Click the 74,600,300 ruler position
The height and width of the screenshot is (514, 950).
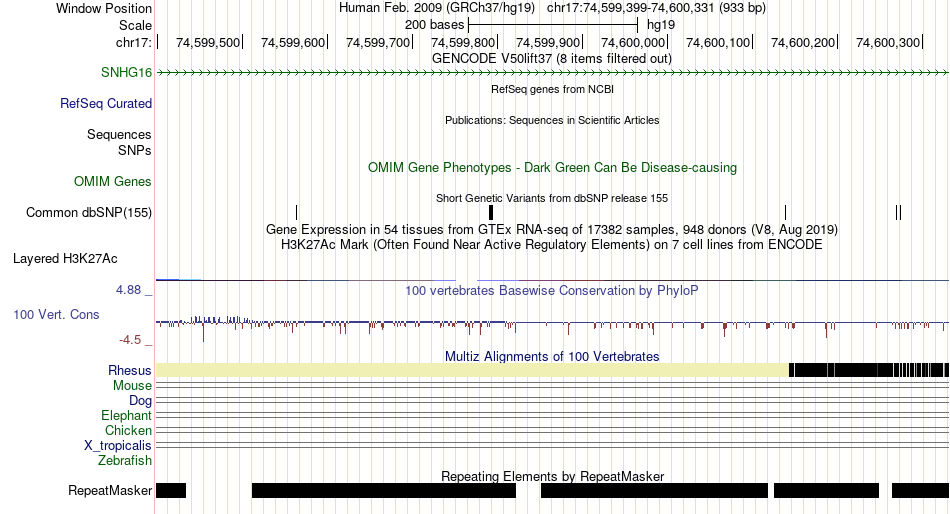pyautogui.click(x=888, y=42)
